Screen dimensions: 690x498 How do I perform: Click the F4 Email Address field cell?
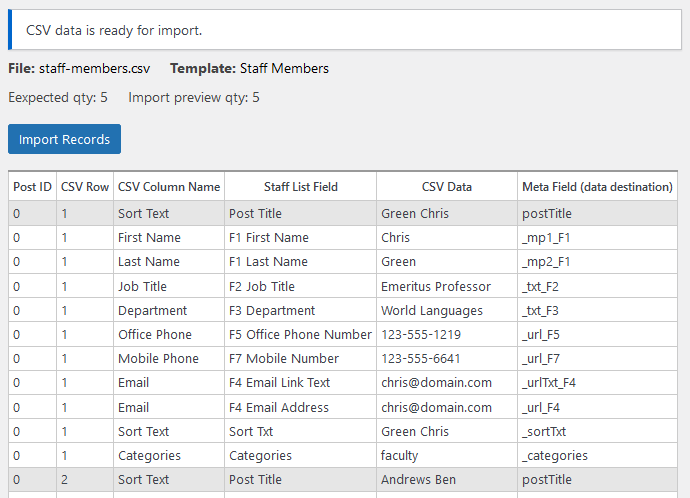(278, 407)
